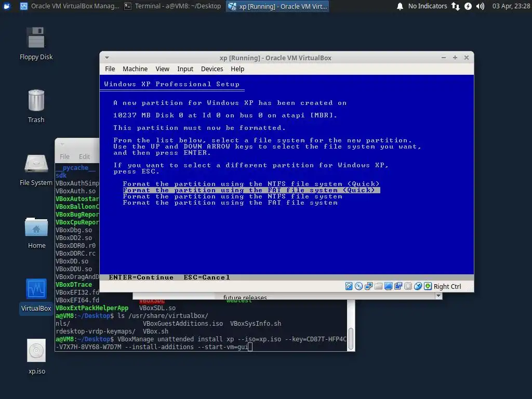Viewport: 532px width, 399px height.
Task: Select NTFS file system (Quick) format option
Action: 251,184
